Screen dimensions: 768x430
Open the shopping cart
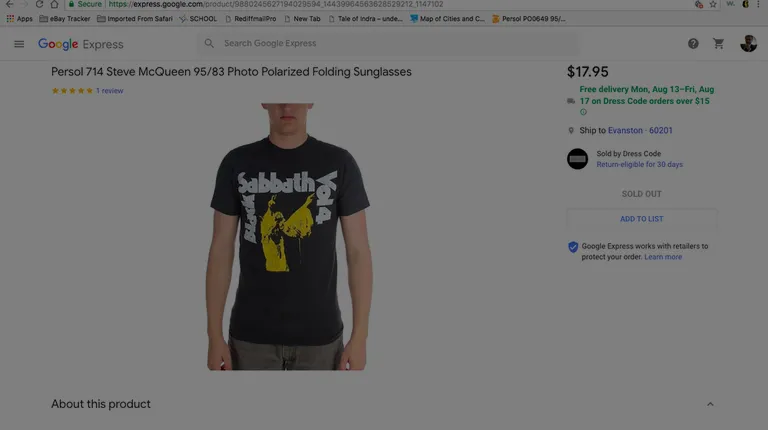point(719,44)
